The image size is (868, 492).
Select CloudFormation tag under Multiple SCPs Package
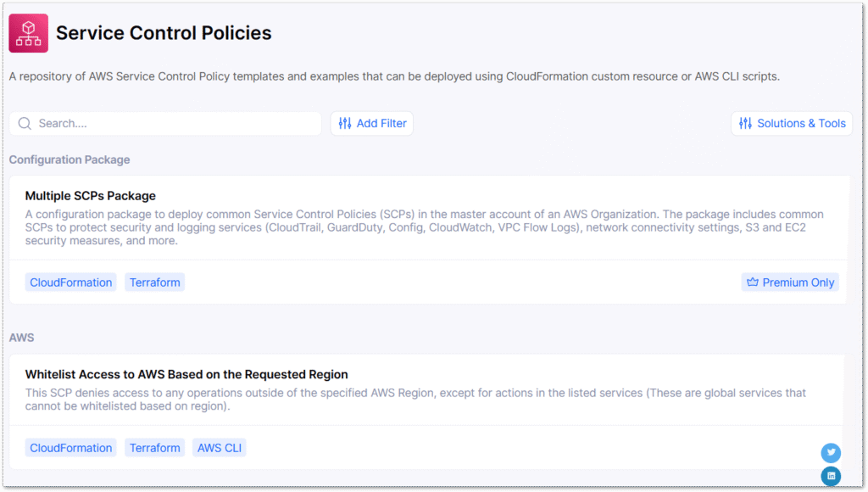click(71, 282)
